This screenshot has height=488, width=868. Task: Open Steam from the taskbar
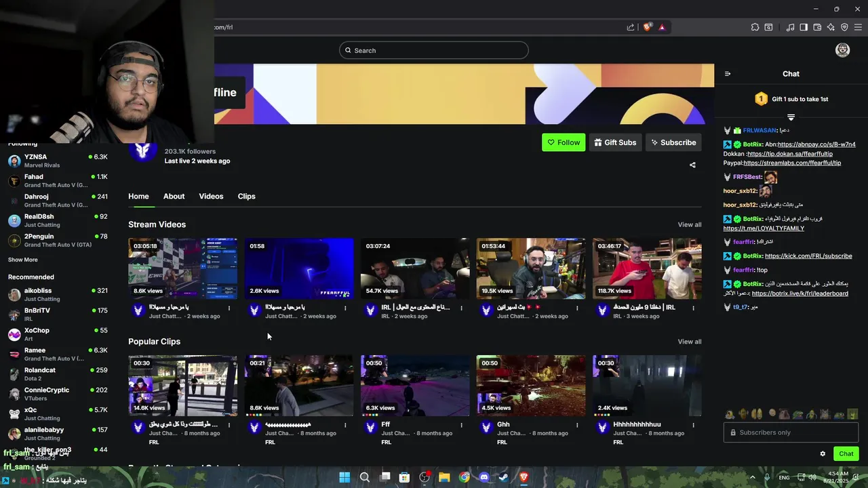pos(504,477)
